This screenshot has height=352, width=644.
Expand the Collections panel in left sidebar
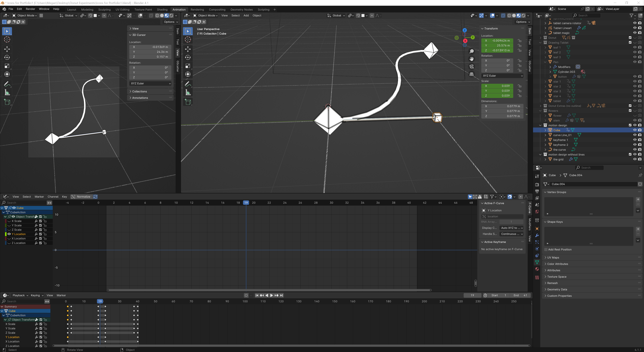140,91
